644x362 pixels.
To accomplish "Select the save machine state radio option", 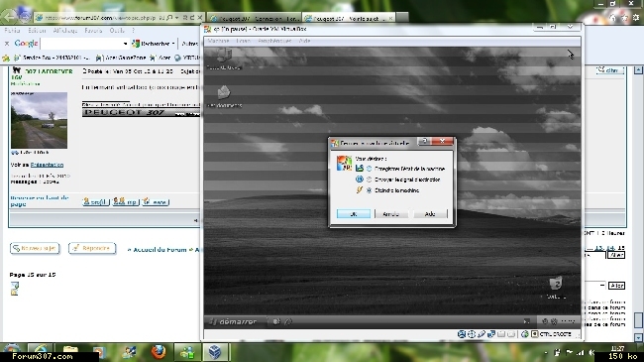I will [x=369, y=169].
